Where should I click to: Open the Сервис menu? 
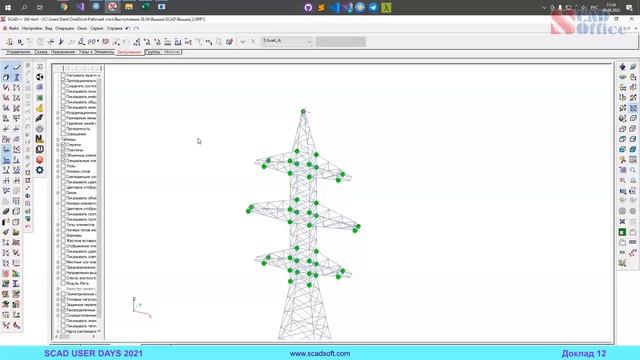click(x=97, y=29)
